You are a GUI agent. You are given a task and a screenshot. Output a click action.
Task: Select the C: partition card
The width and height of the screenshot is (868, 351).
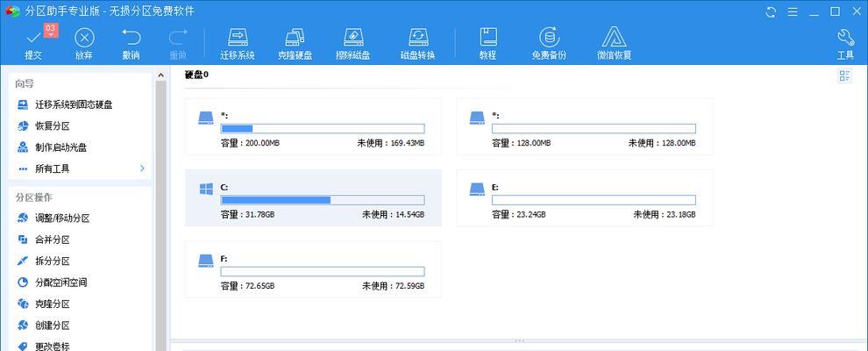click(x=313, y=198)
